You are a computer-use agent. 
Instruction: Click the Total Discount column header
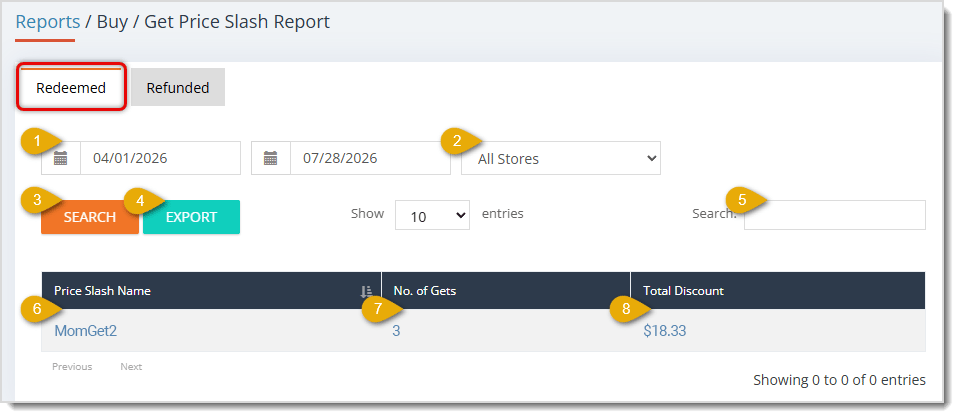click(x=778, y=291)
